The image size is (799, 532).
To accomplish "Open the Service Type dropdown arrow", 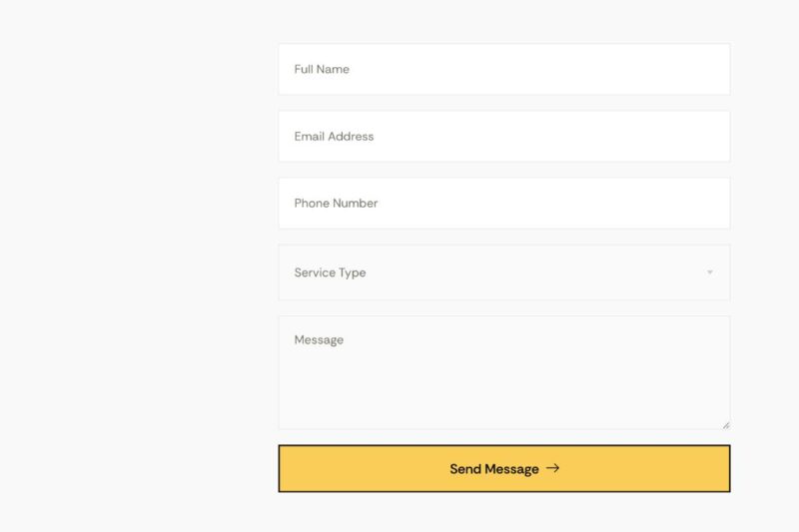I will point(710,272).
